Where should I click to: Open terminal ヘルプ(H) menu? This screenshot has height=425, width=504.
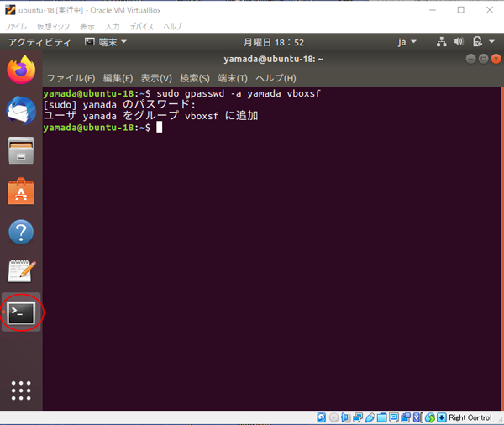pos(276,78)
